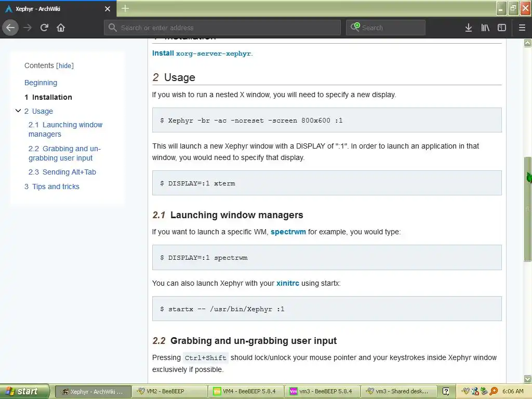Click the DISPLAY=:1 xterm command text

[197, 183]
